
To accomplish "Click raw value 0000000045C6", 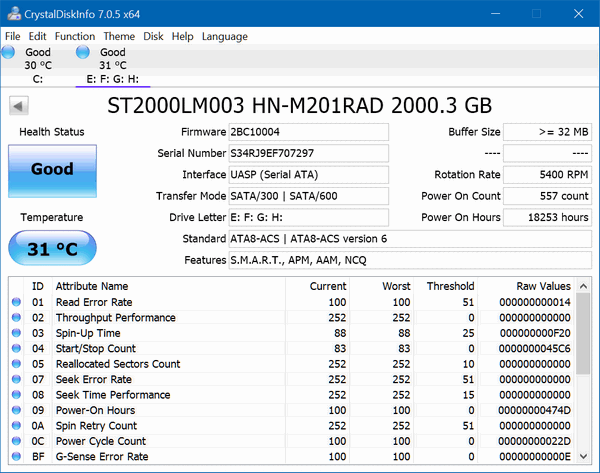I will (534, 348).
